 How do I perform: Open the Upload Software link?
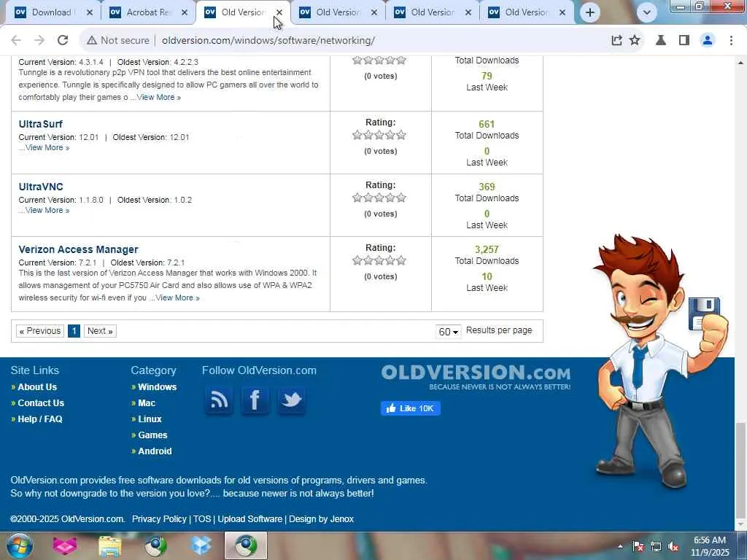pyautogui.click(x=249, y=519)
